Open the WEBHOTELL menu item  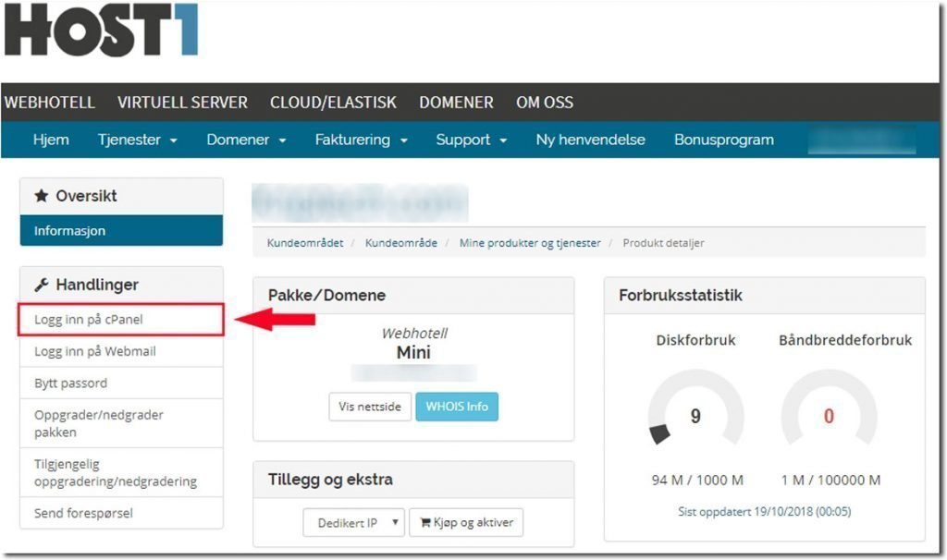(x=50, y=103)
